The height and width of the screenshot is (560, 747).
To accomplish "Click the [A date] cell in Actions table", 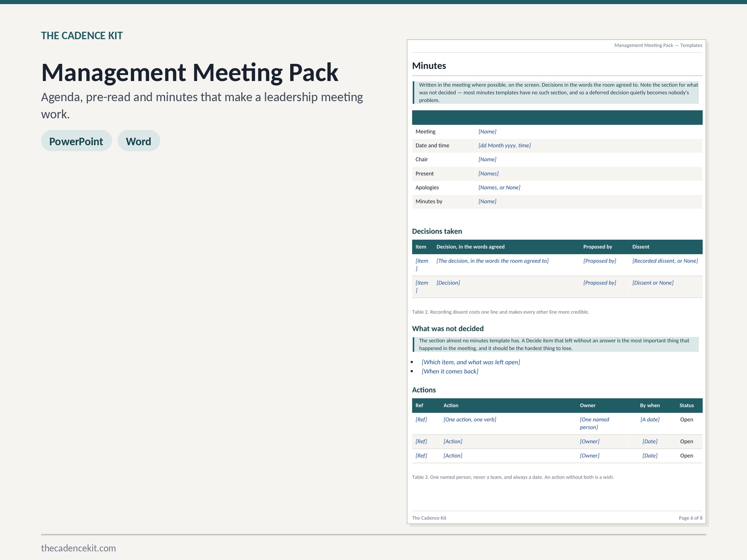I will (650, 419).
